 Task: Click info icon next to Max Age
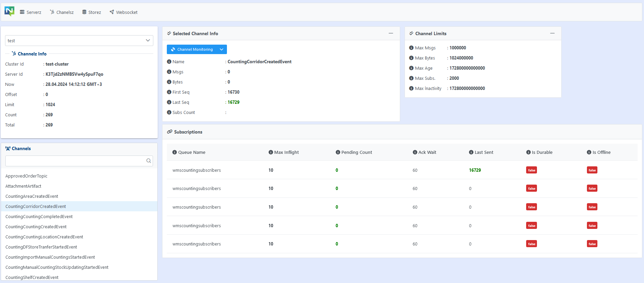point(411,68)
